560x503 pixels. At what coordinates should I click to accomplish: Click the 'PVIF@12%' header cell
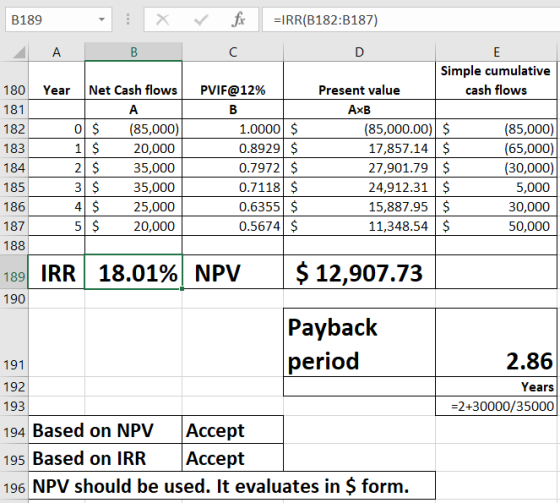(232, 81)
